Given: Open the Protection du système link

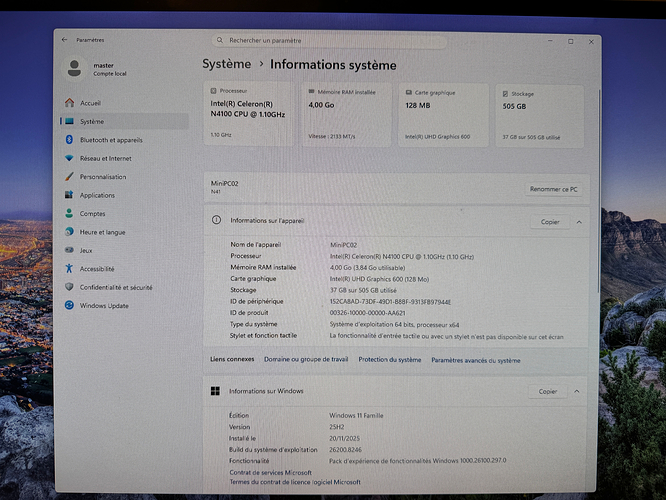Looking at the screenshot, I should [389, 359].
